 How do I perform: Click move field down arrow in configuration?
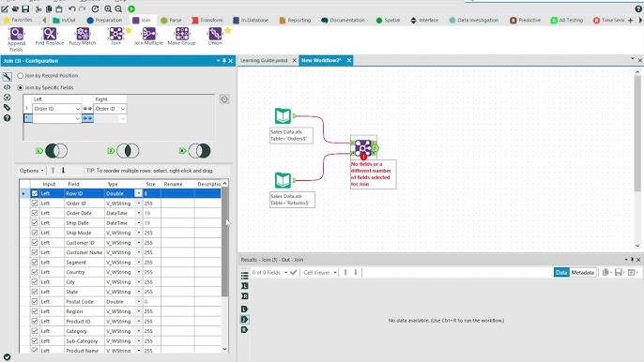pos(63,171)
